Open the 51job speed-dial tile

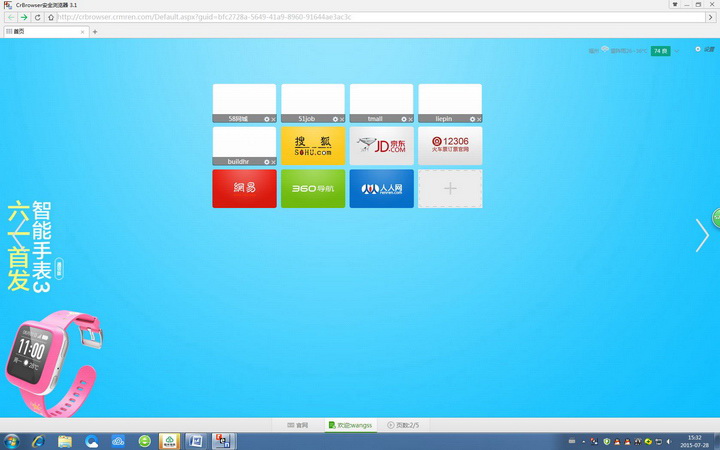click(313, 99)
